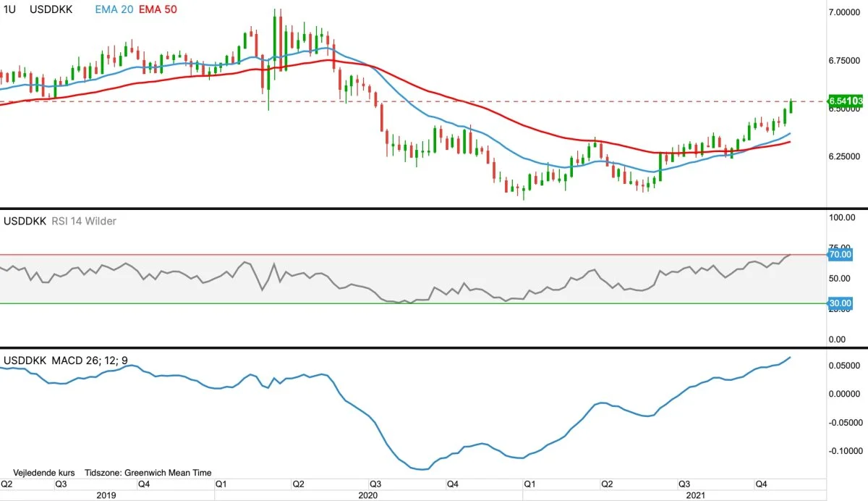Viewport: 868px width, 501px height.
Task: Click the 100.00 label on the RSI axis
Action: (x=841, y=217)
